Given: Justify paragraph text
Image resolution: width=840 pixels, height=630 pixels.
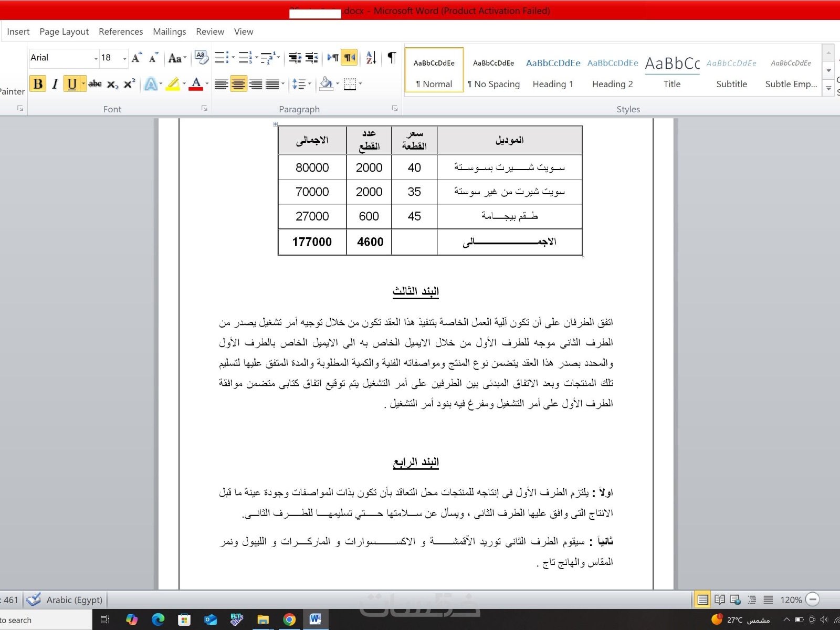Looking at the screenshot, I should click(x=272, y=84).
